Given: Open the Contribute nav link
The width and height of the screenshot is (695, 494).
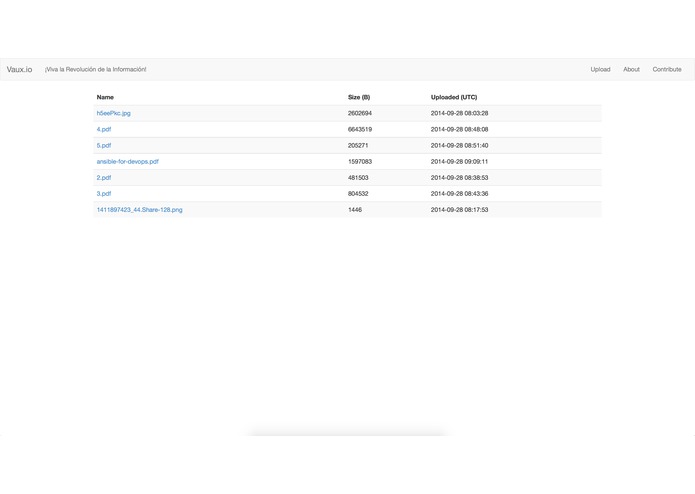Looking at the screenshot, I should (x=667, y=70).
